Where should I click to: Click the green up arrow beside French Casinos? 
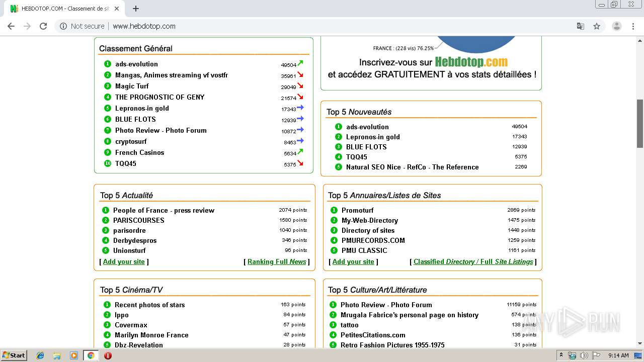pyautogui.click(x=300, y=152)
